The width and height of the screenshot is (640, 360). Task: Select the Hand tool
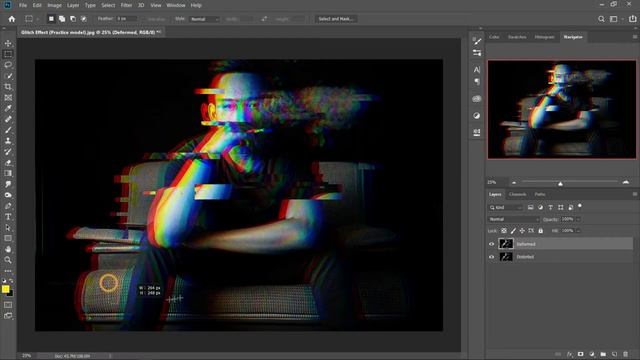[8, 249]
